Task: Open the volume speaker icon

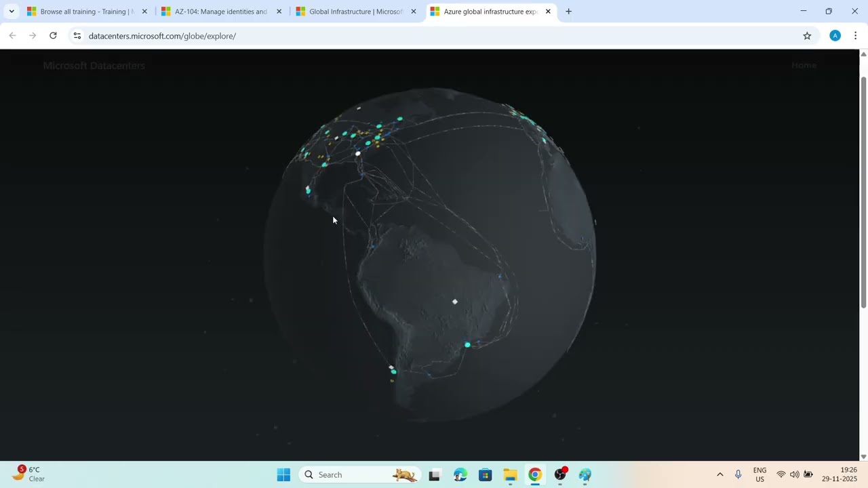Action: (x=794, y=474)
